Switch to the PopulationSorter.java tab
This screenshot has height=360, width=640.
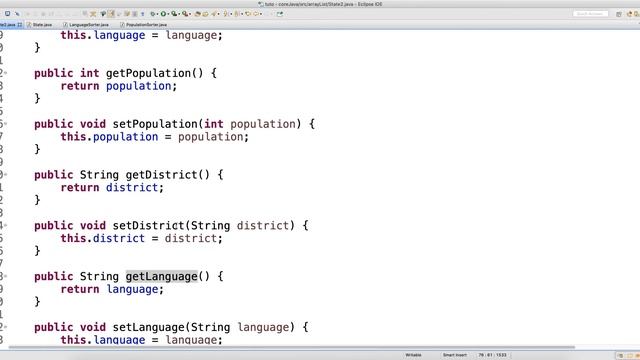pyautogui.click(x=143, y=24)
